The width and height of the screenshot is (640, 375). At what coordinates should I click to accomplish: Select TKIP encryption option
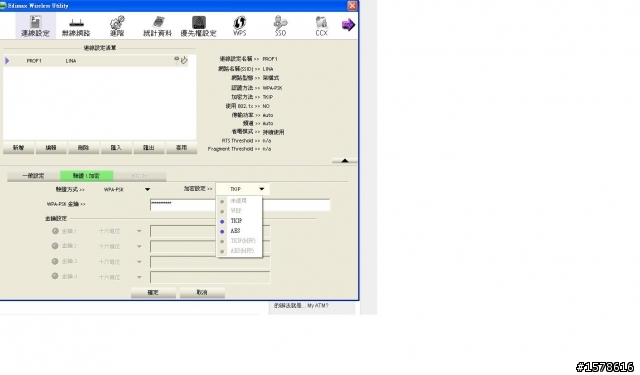(236, 221)
